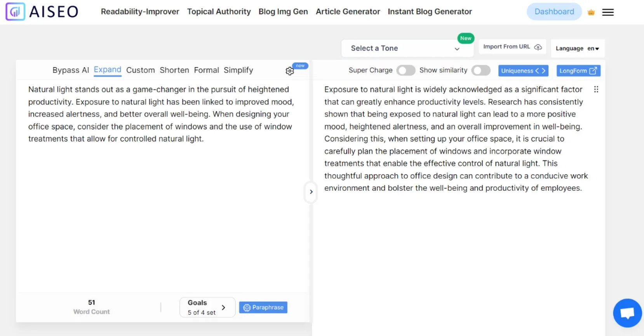Enable the Super Charge toggle
Image resolution: width=644 pixels, height=336 pixels.
[406, 70]
